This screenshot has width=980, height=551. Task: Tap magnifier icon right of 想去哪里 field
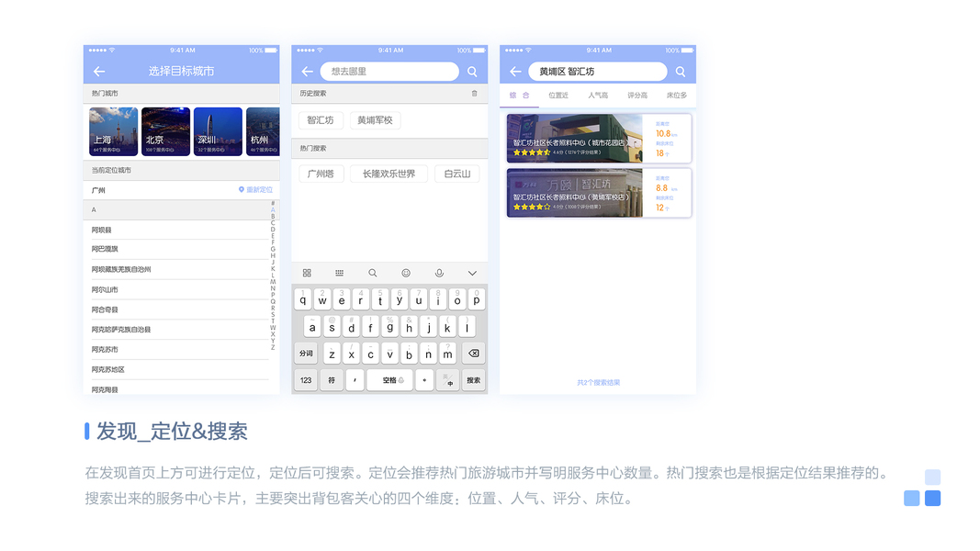click(472, 72)
